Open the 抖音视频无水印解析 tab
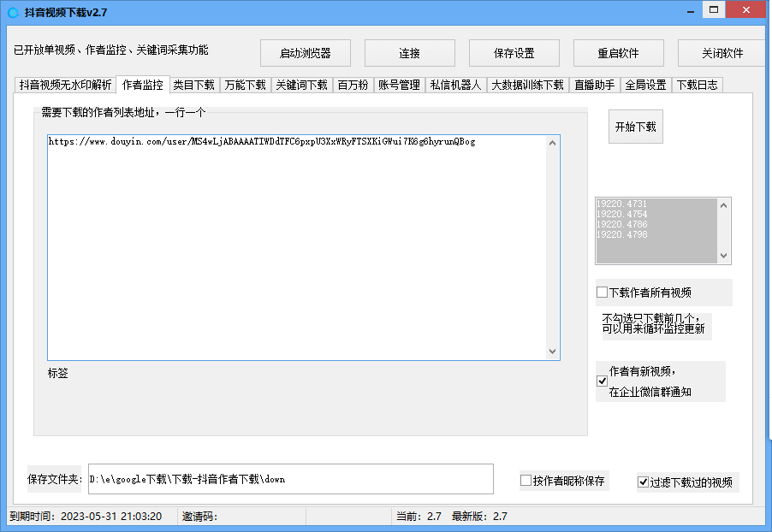This screenshot has height=532, width=772. [x=65, y=86]
